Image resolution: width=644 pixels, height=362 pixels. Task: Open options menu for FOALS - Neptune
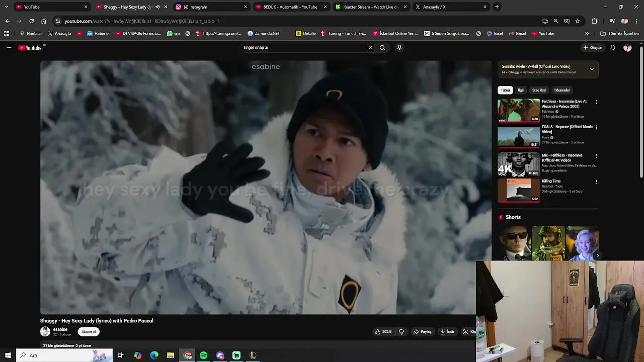pyautogui.click(x=597, y=128)
